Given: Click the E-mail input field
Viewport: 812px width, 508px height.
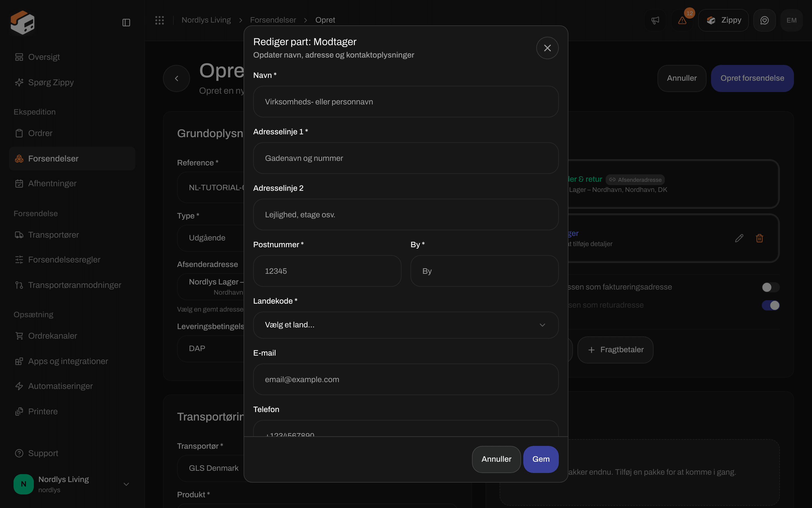Looking at the screenshot, I should coord(406,379).
